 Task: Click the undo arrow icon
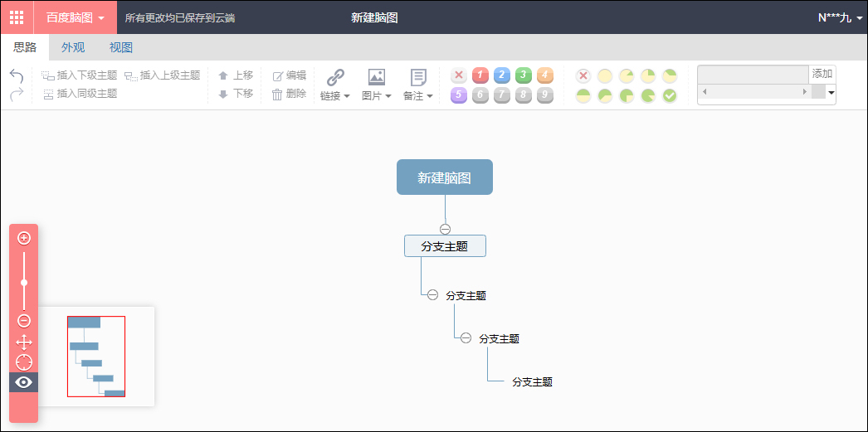[17, 76]
